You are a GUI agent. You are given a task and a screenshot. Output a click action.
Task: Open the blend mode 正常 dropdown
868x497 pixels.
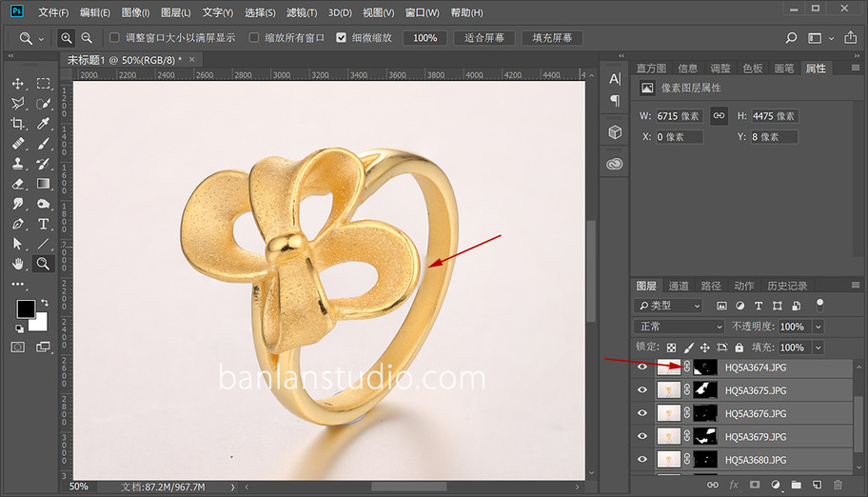point(680,327)
